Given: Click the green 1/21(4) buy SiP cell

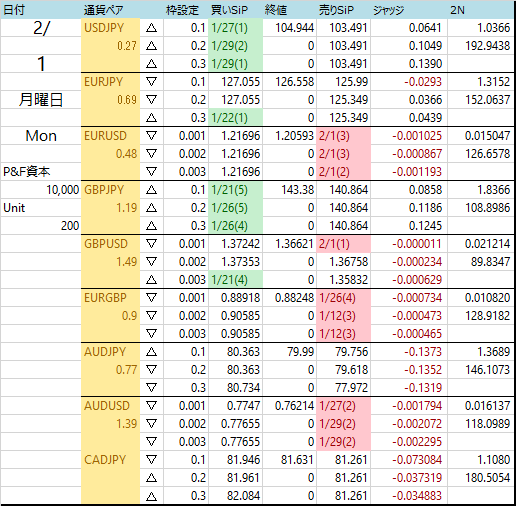Looking at the screenshot, I should point(235,280).
